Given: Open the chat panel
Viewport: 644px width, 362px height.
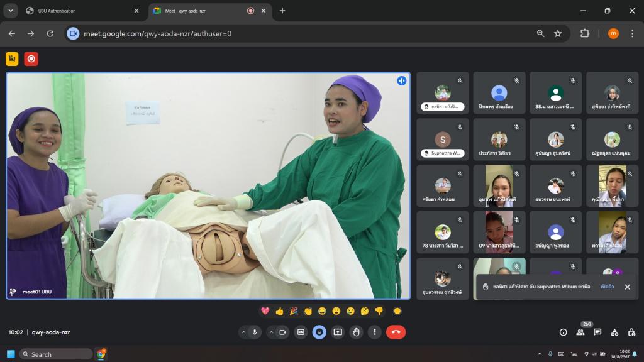Looking at the screenshot, I should (597, 332).
